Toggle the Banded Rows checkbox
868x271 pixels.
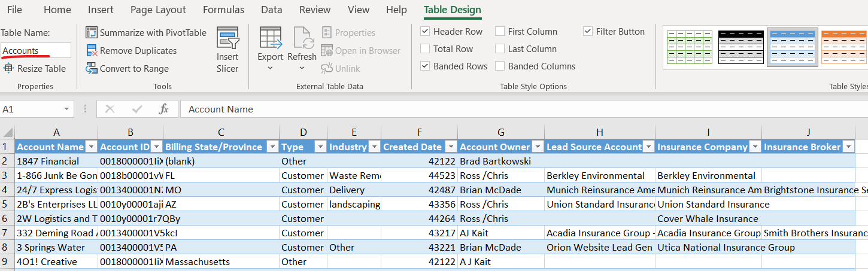(x=425, y=66)
